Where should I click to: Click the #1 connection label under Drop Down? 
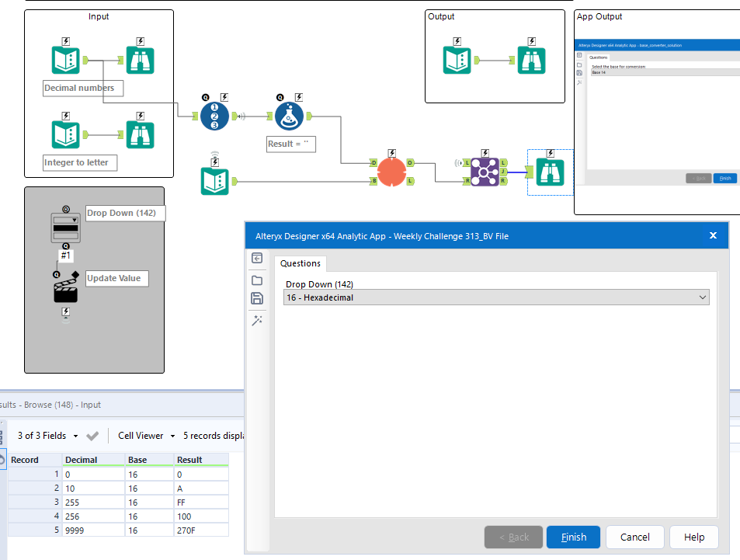[x=65, y=256]
